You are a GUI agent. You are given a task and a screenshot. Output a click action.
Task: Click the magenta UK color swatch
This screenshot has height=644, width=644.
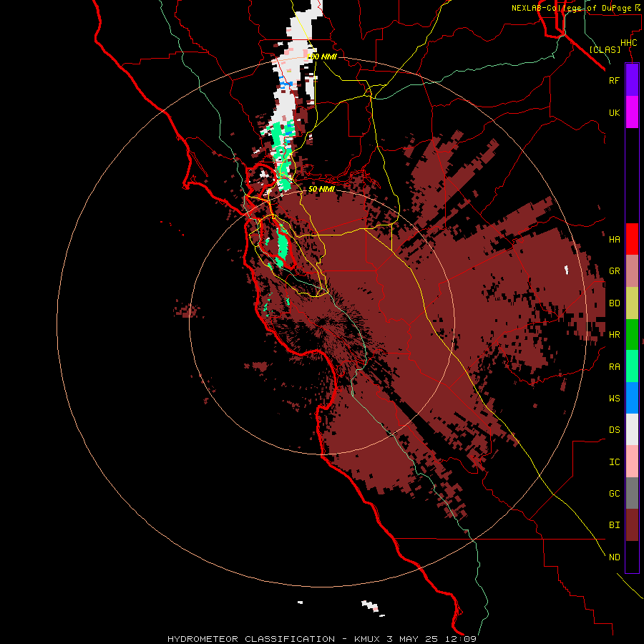click(x=632, y=112)
